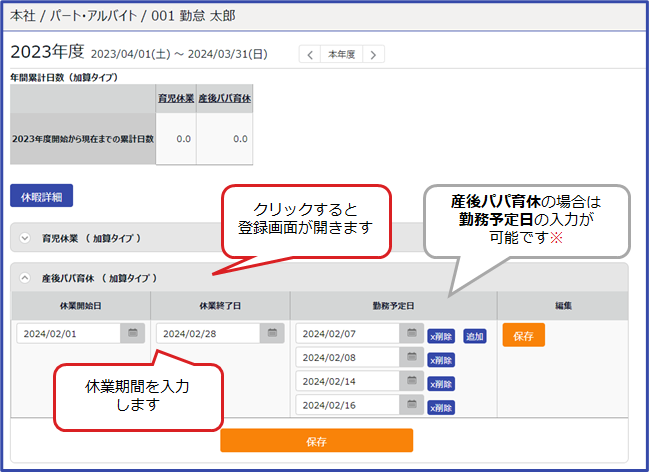Go to next fiscal year arrow
Screen dimensions: 649x472
tap(373, 55)
